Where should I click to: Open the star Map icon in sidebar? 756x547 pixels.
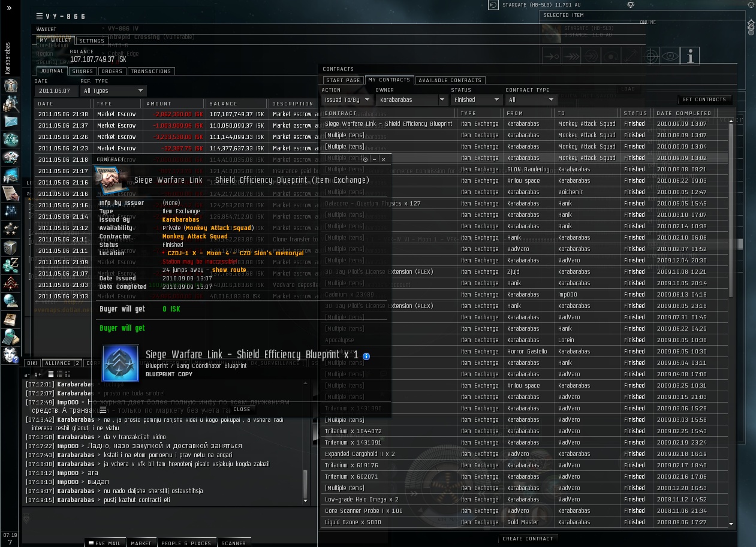(10, 211)
